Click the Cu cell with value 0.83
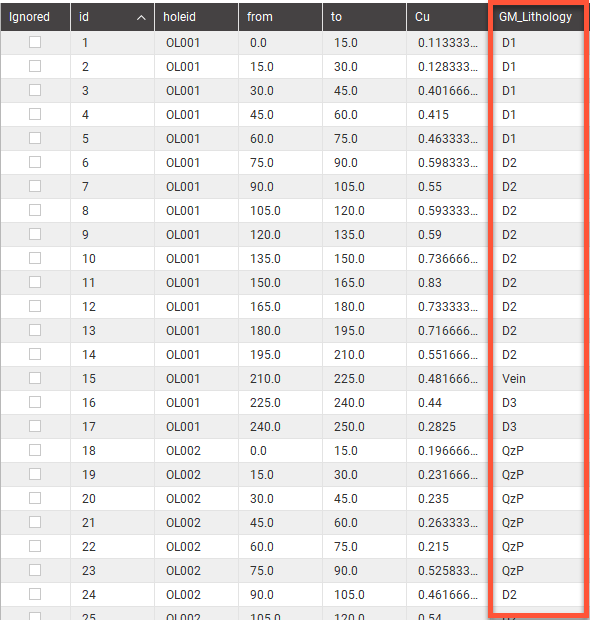 (x=448, y=283)
